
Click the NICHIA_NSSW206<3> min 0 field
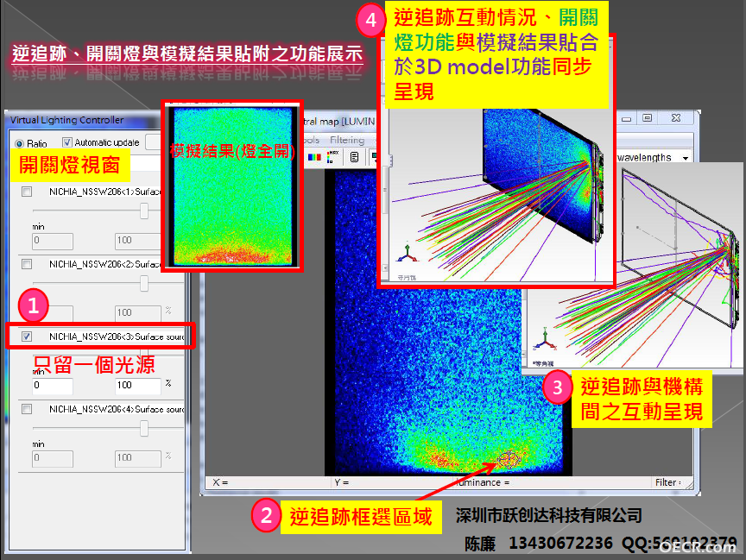pyautogui.click(x=53, y=386)
